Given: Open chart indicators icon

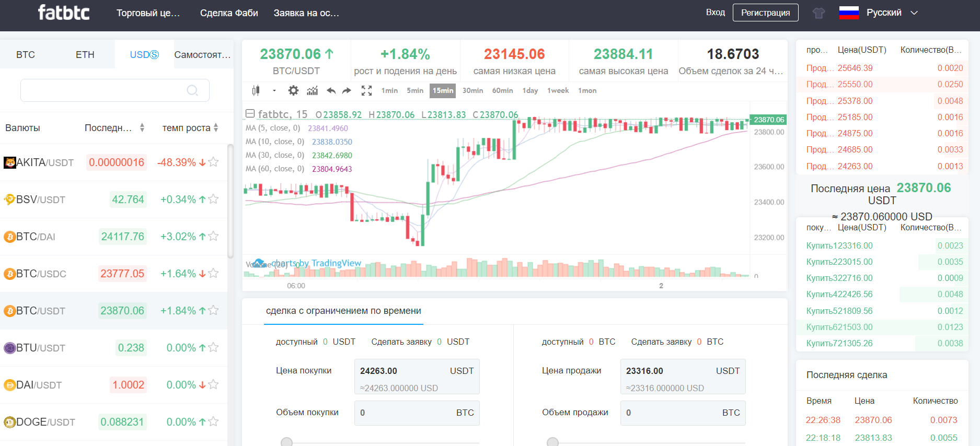Looking at the screenshot, I should [312, 90].
